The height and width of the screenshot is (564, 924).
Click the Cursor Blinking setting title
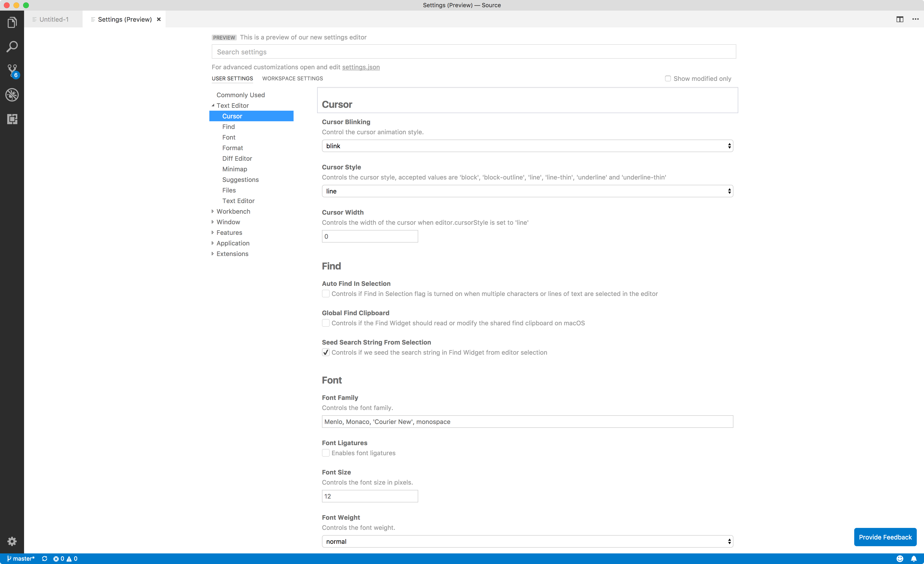coord(346,122)
